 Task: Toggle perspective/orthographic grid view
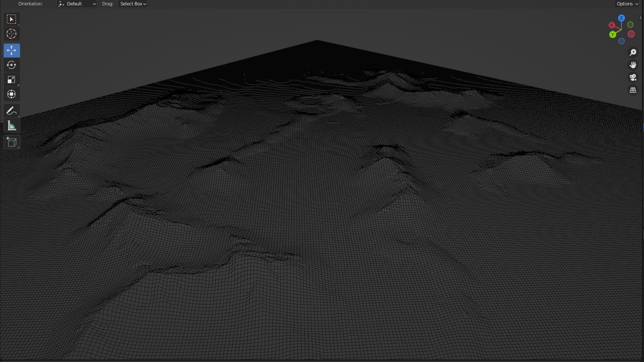click(x=633, y=90)
